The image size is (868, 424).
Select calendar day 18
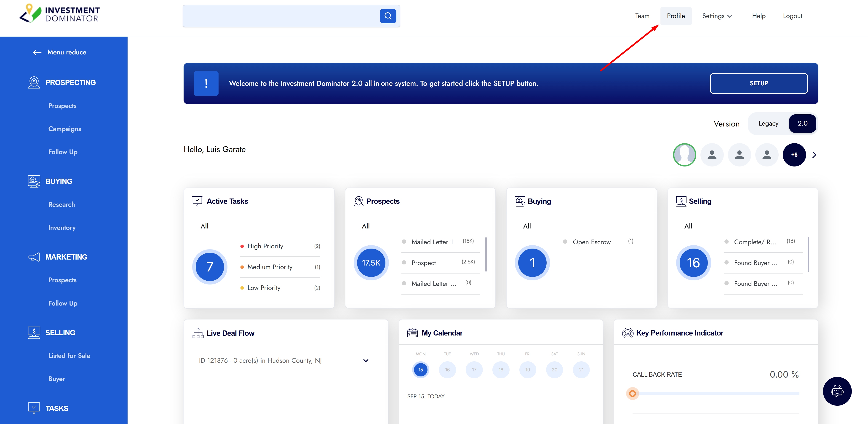[501, 370]
